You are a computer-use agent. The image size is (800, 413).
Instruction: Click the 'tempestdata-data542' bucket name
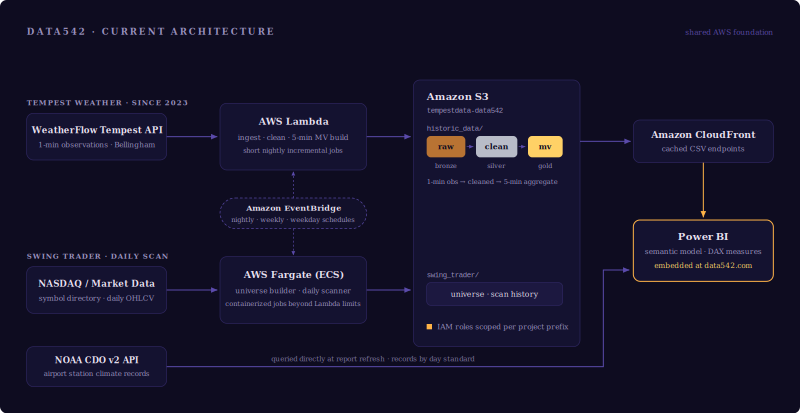465,110
